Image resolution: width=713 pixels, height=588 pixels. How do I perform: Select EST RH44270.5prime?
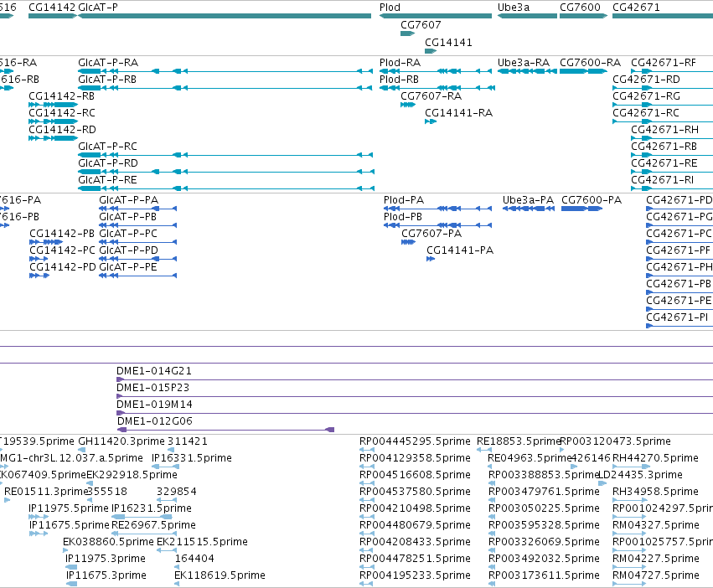tap(631, 466)
